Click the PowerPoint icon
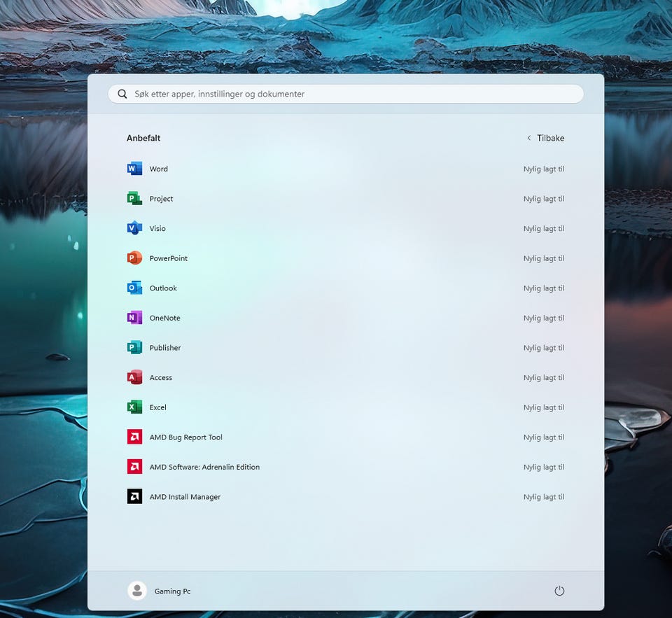 134,258
